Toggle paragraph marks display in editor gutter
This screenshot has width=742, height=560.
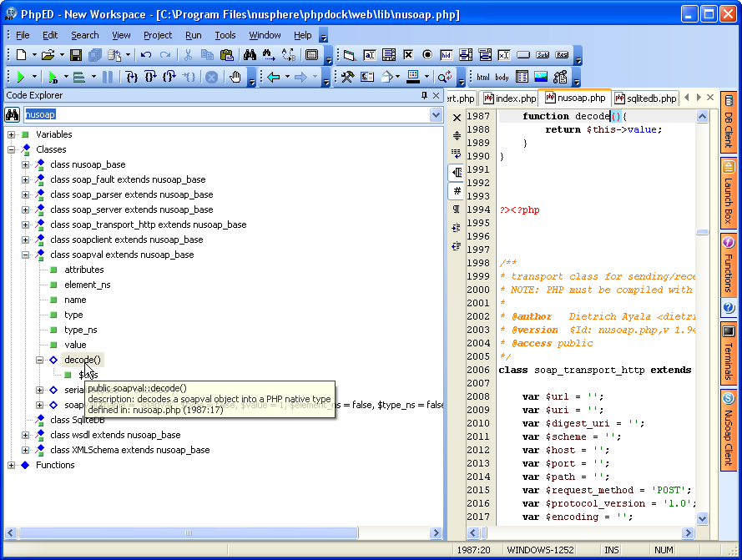coord(457,209)
